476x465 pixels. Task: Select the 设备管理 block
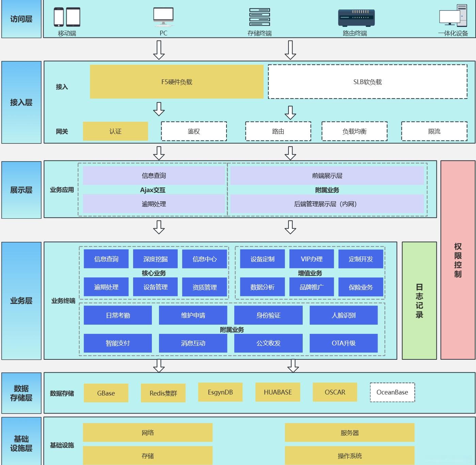pyautogui.click(x=156, y=287)
